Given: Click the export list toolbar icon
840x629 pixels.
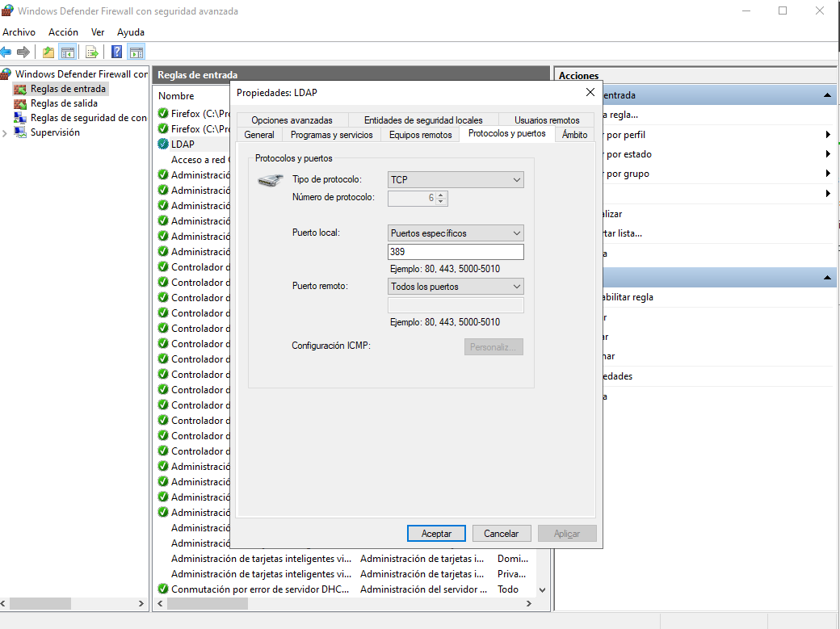Looking at the screenshot, I should (x=92, y=52).
